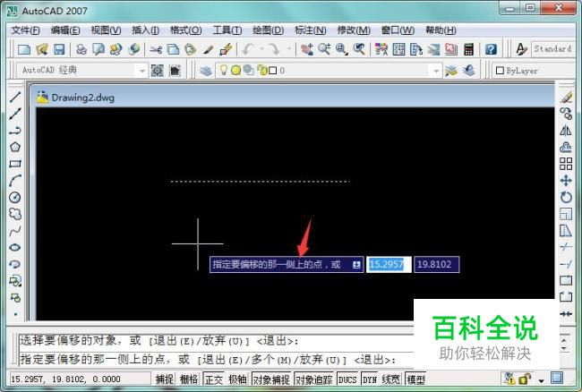The height and width of the screenshot is (392, 582).
Task: Open the 标注(N) dimension menu
Action: coord(311,30)
